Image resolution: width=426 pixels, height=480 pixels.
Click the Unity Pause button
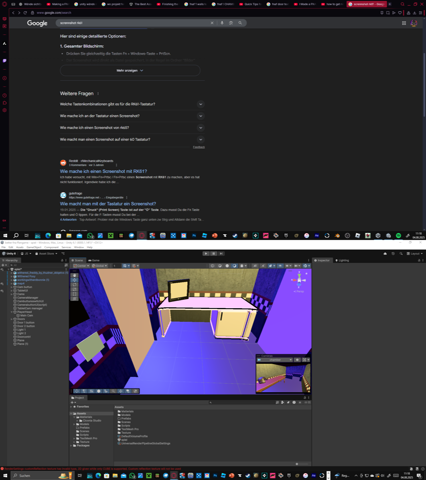coord(214,254)
